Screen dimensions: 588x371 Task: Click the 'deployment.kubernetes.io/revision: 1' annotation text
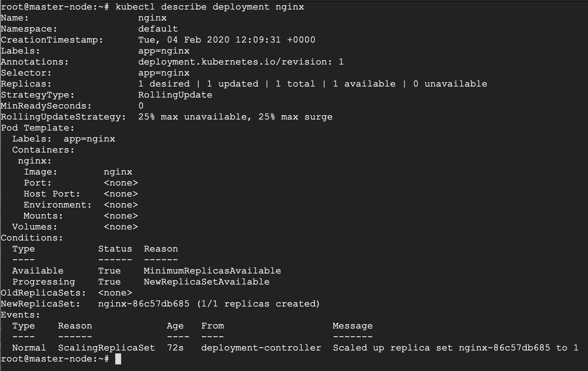241,62
